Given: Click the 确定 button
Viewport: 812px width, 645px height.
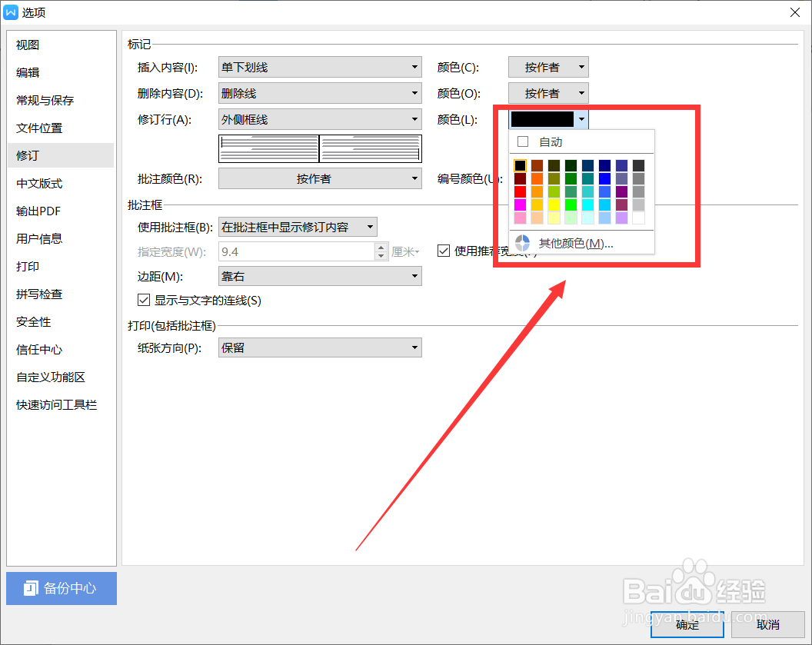Looking at the screenshot, I should pos(687,624).
